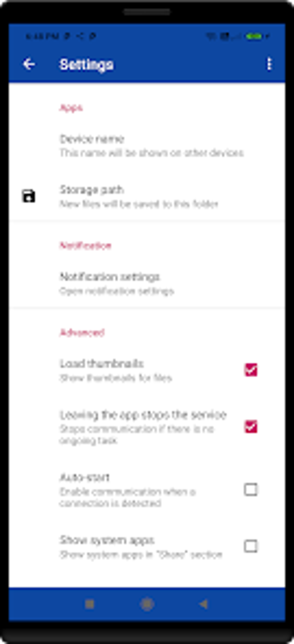This screenshot has height=644, width=294.
Task: Uncheck the Load thumbnails checkbox
Action: click(x=251, y=370)
